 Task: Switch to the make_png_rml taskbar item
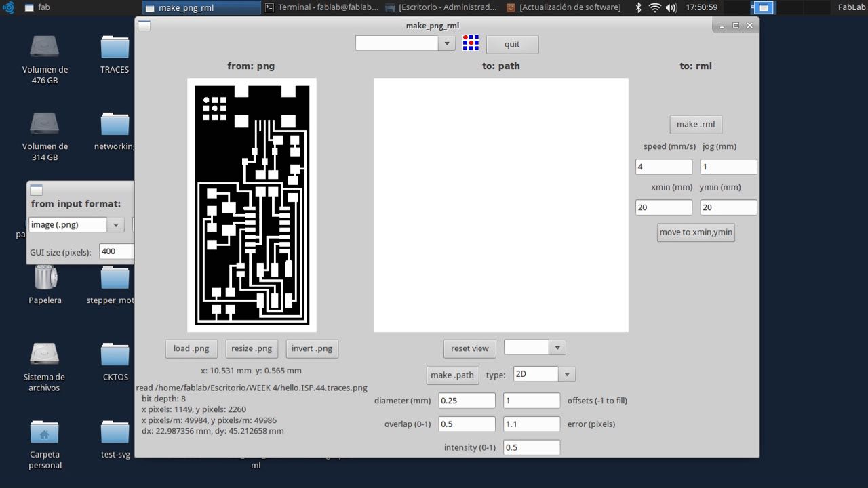coord(201,7)
